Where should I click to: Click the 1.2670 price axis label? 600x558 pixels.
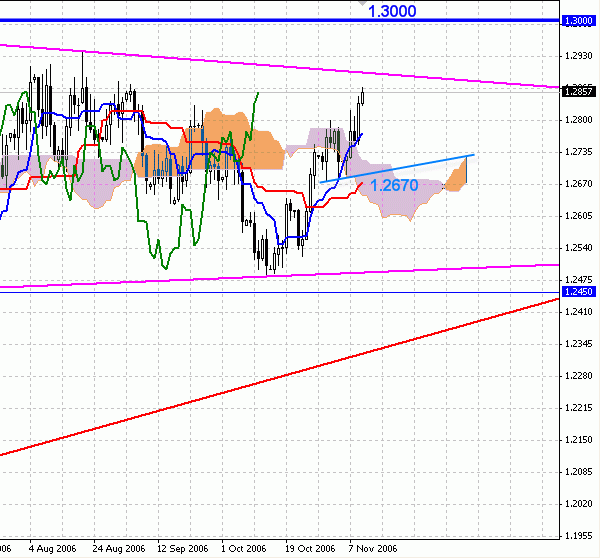coord(579,184)
